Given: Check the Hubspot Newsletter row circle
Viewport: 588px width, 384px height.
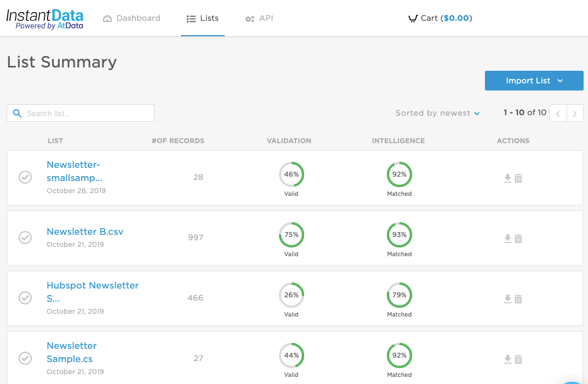Looking at the screenshot, I should [x=25, y=298].
